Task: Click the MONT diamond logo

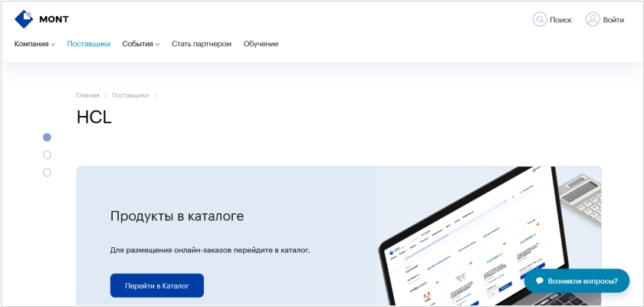Action: point(24,19)
